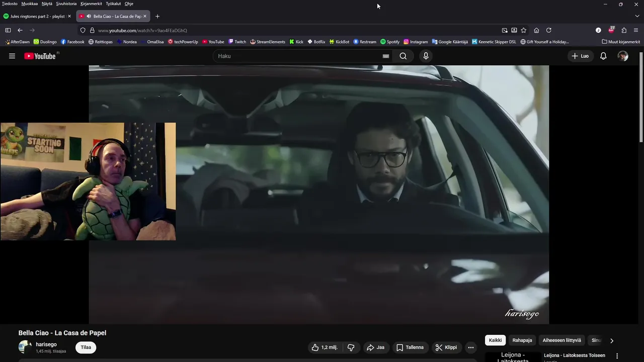
Task: Open the Leijona video thumbnail
Action: point(513,356)
